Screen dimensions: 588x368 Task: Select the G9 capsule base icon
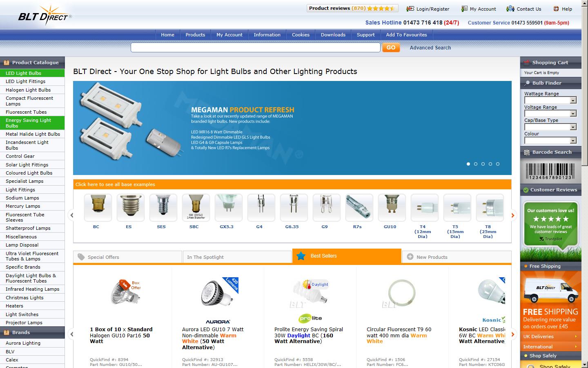pyautogui.click(x=327, y=207)
